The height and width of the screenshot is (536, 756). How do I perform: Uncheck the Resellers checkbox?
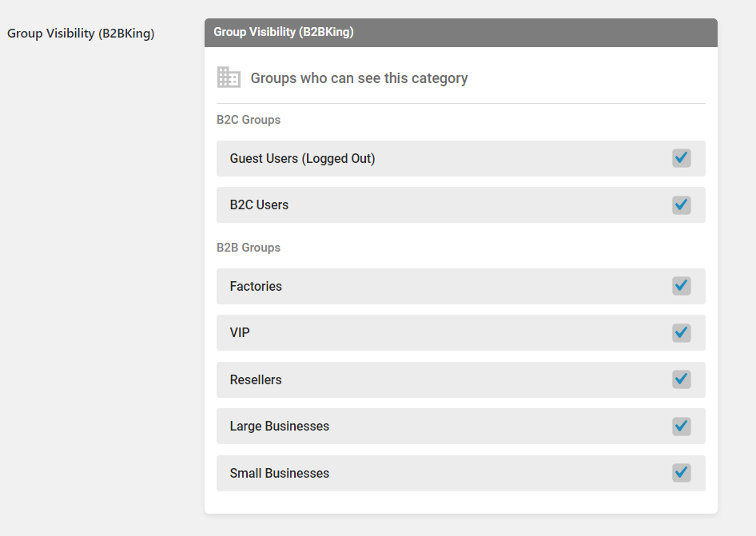pos(681,379)
